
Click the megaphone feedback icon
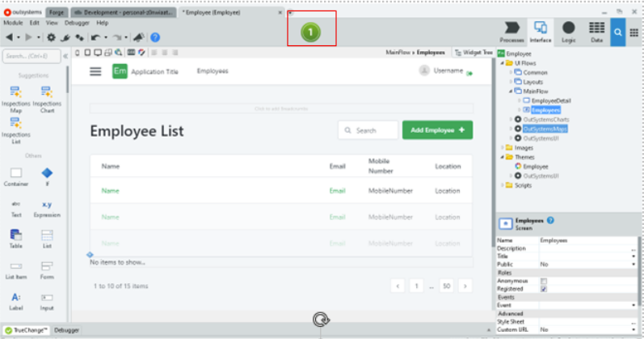[139, 37]
